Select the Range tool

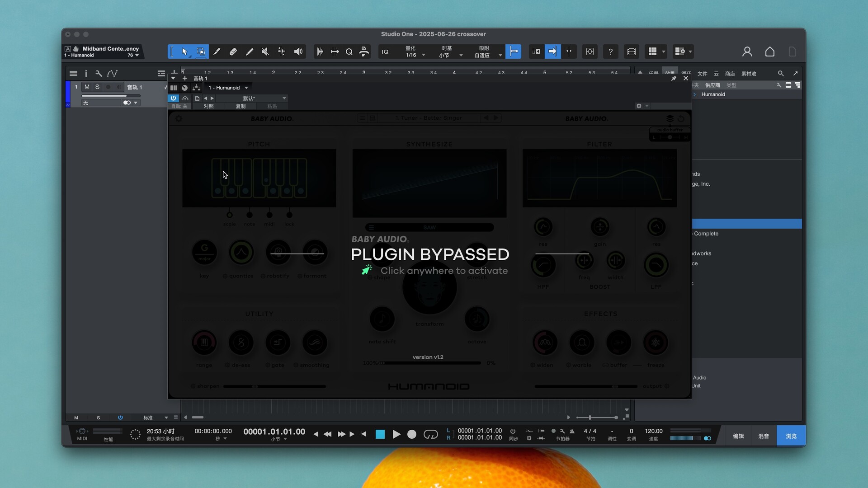[x=201, y=52]
